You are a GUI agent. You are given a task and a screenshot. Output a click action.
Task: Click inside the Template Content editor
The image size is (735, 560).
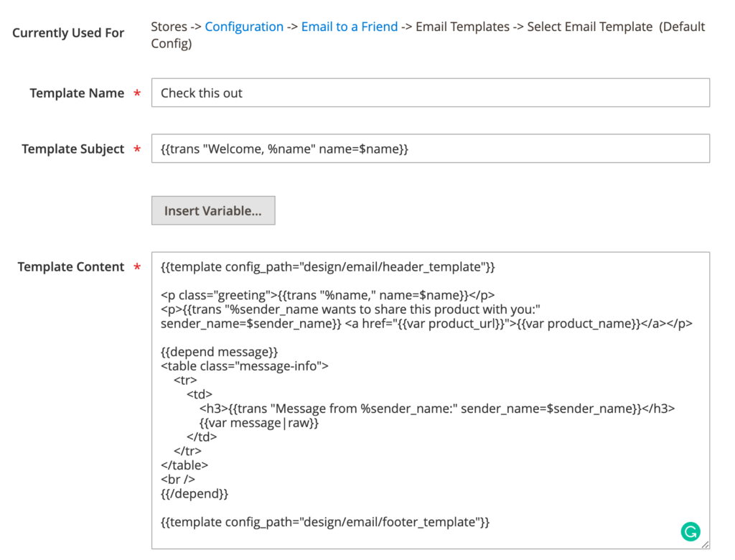(431, 395)
